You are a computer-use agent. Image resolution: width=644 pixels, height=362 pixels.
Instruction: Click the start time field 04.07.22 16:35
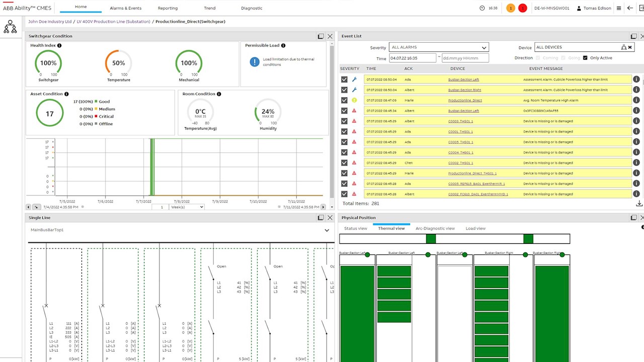(x=413, y=58)
